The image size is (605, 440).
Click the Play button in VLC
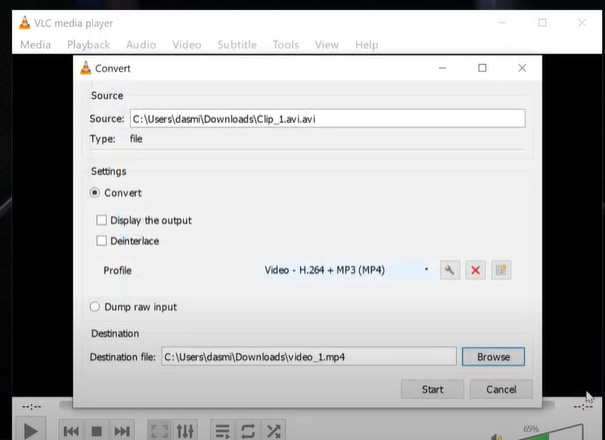tap(31, 431)
